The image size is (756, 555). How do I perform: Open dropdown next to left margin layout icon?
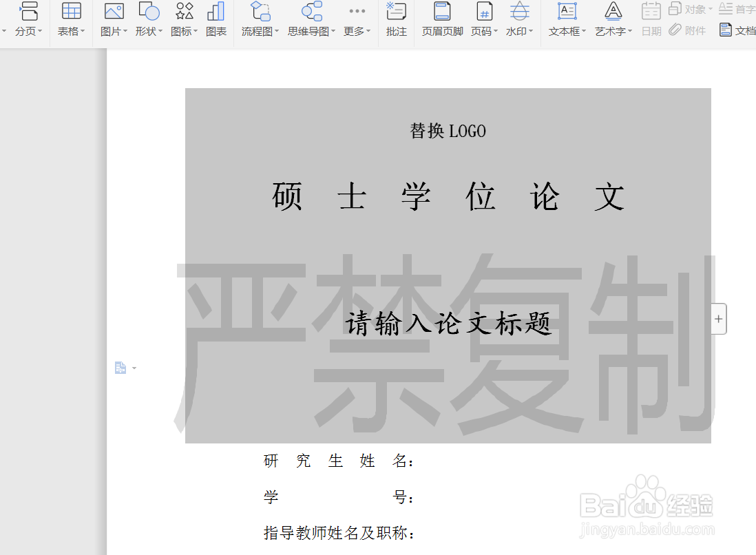pyautogui.click(x=134, y=368)
